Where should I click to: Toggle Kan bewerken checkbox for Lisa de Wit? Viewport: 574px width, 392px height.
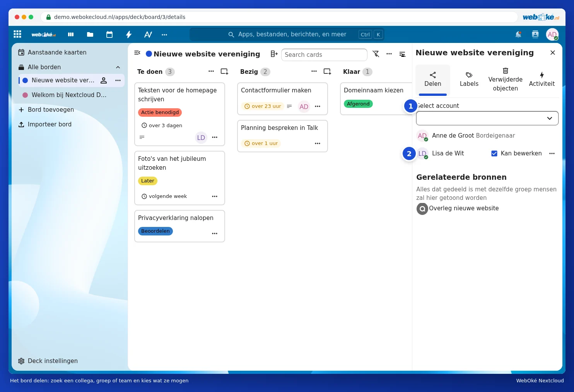pyautogui.click(x=494, y=153)
